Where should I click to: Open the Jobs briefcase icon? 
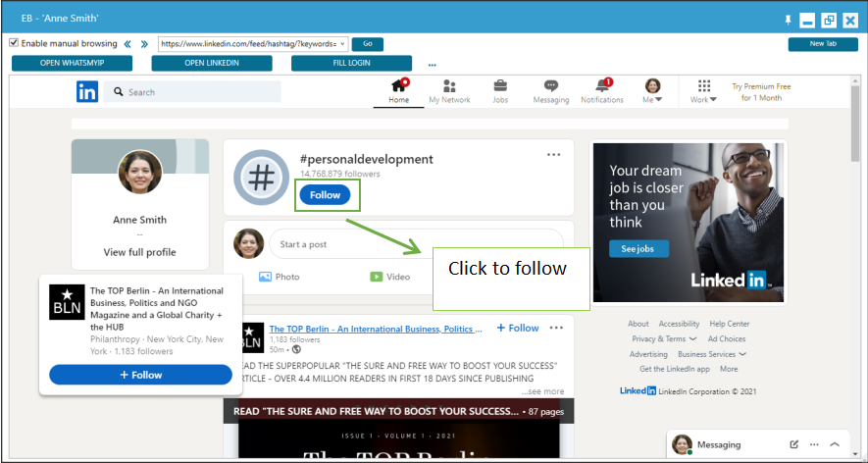point(500,92)
